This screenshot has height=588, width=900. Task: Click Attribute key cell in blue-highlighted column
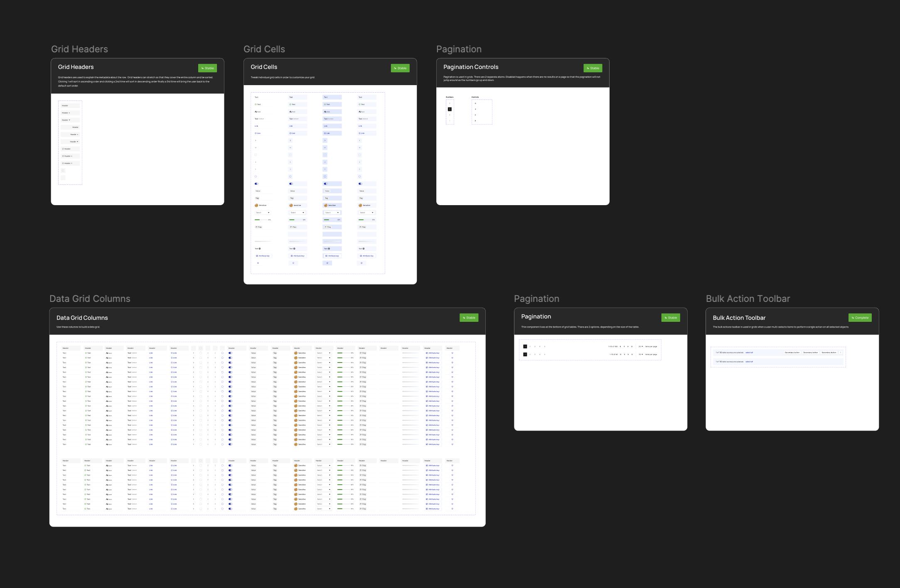[x=332, y=256]
